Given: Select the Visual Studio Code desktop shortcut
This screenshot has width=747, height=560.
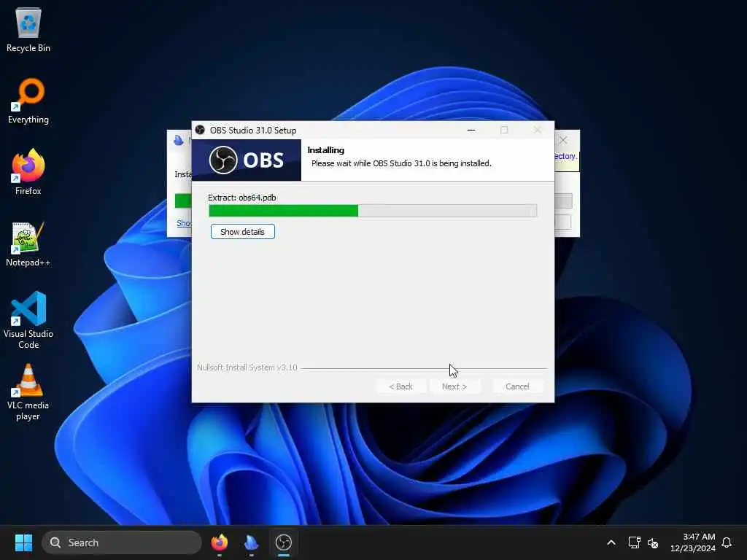Looking at the screenshot, I should (28, 320).
